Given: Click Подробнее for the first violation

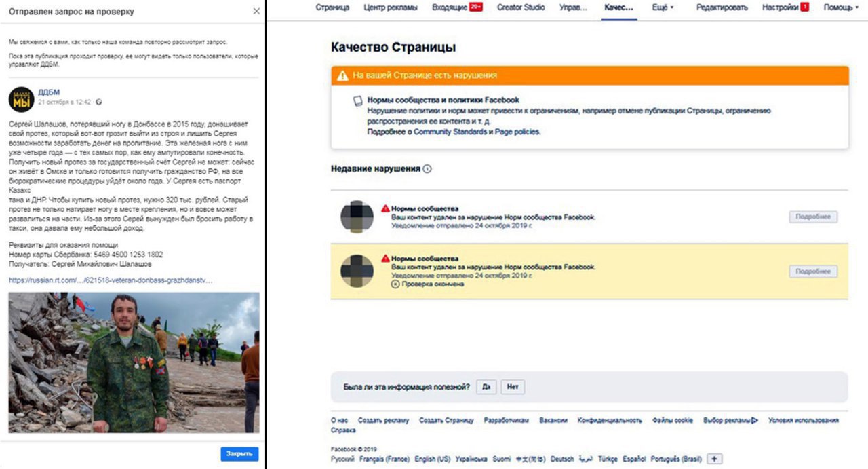Looking at the screenshot, I should 813,217.
